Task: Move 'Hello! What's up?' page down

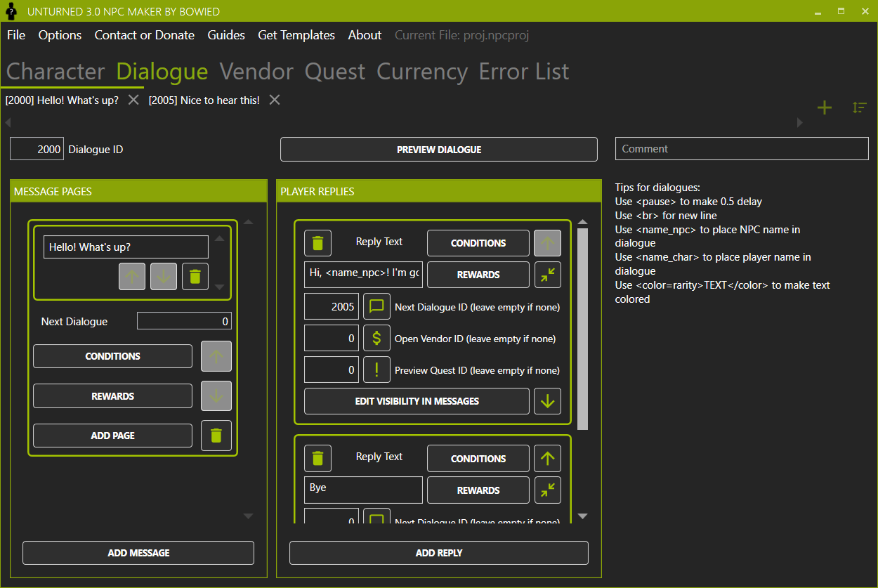Action: tap(164, 277)
